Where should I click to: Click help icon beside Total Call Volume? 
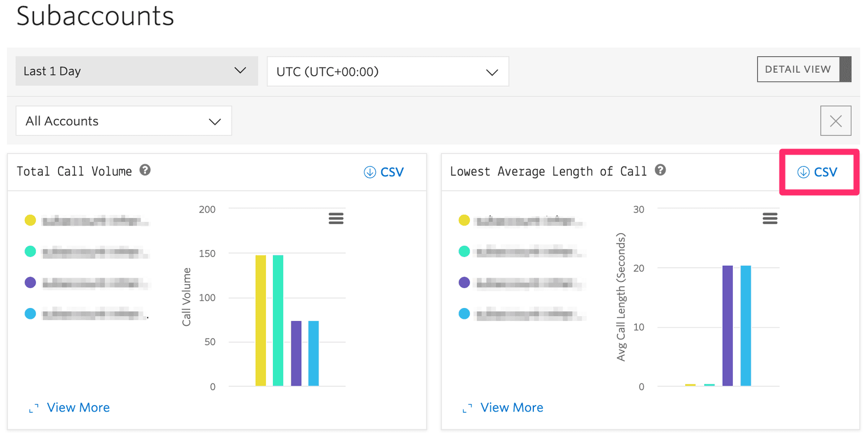[145, 170]
